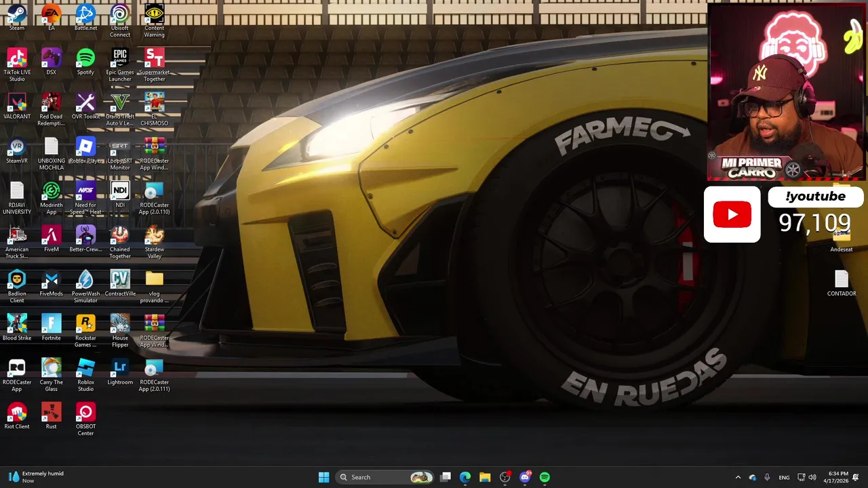The height and width of the screenshot is (488, 868).
Task: Launch Epic Games Launcher icon
Action: coord(120,65)
